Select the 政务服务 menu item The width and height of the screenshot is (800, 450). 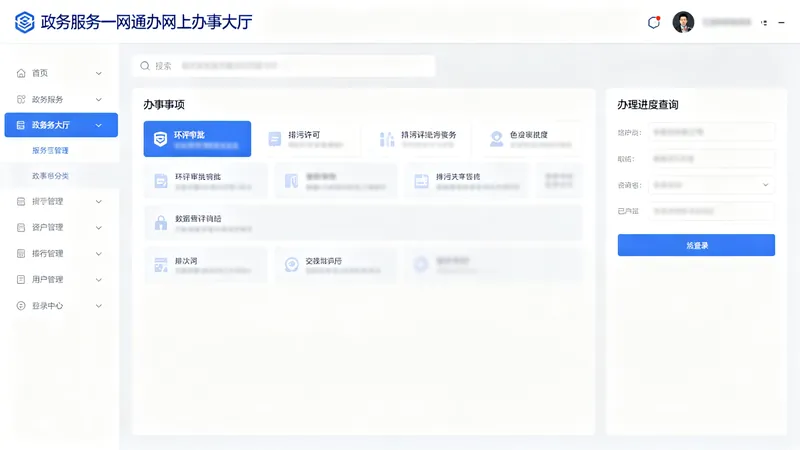tap(61, 99)
